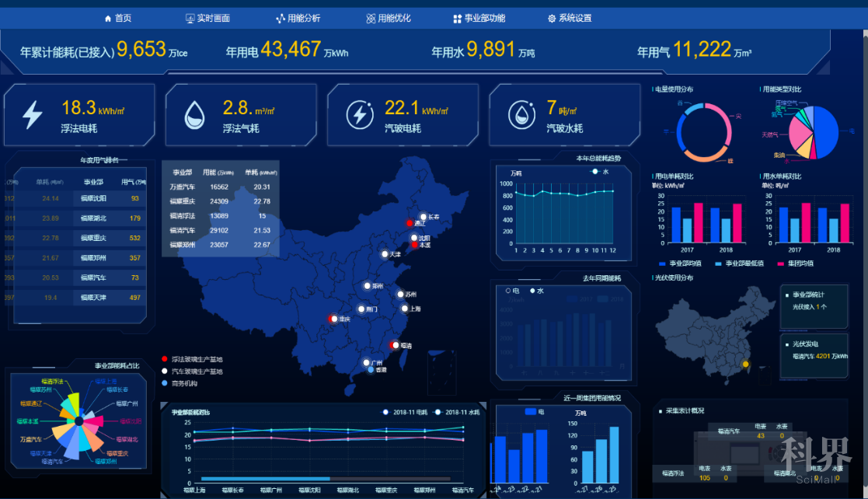
Task: Click the 系统设置 gear icon
Action: coord(552,18)
